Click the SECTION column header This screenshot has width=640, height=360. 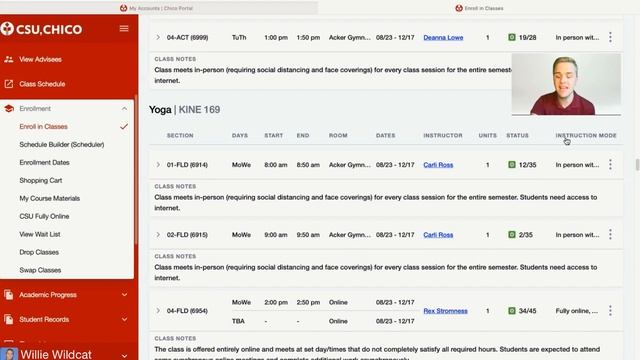[x=180, y=135]
